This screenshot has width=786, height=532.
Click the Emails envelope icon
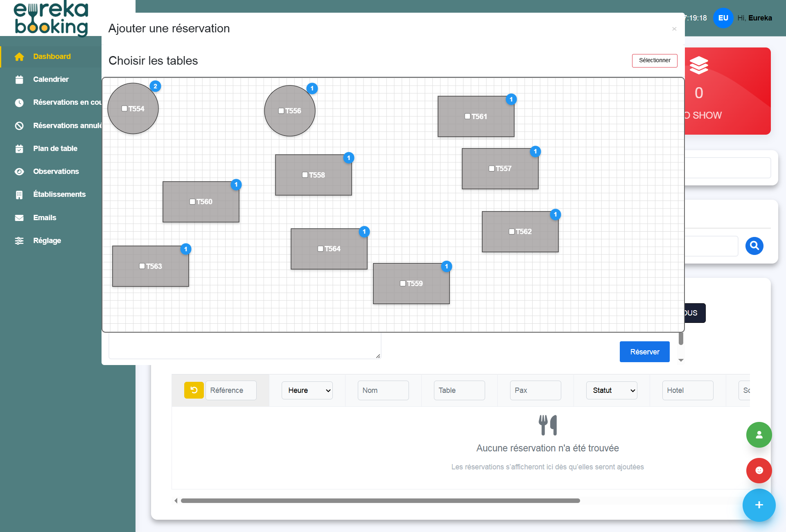[x=19, y=218]
